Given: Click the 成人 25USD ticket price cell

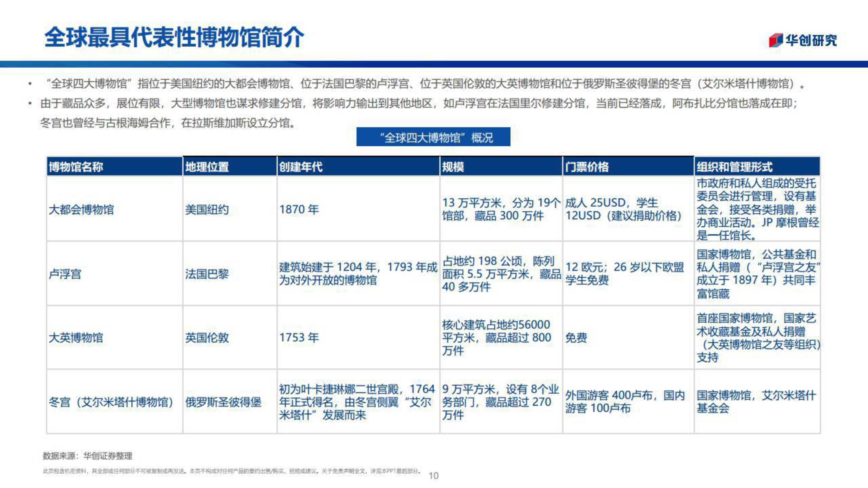Looking at the screenshot, I should click(x=628, y=209).
